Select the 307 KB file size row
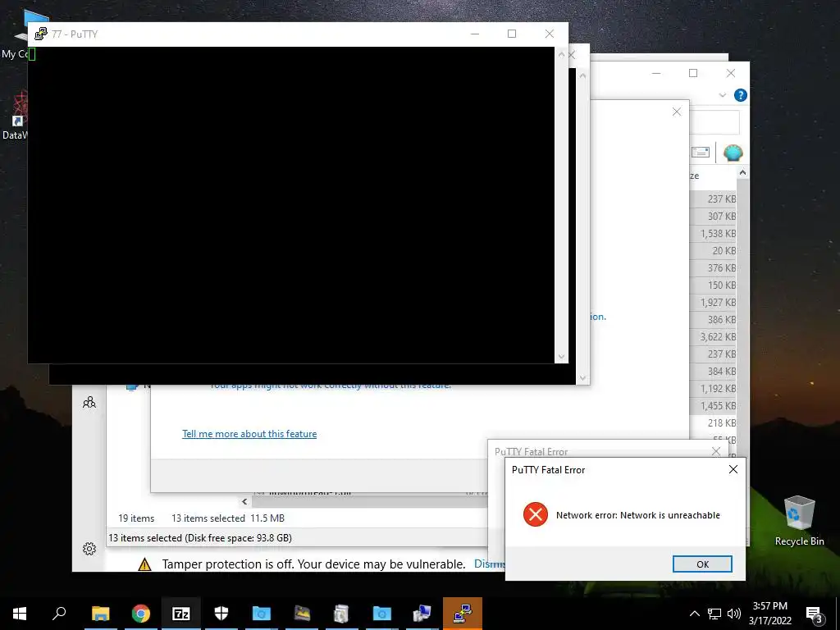 pos(713,216)
